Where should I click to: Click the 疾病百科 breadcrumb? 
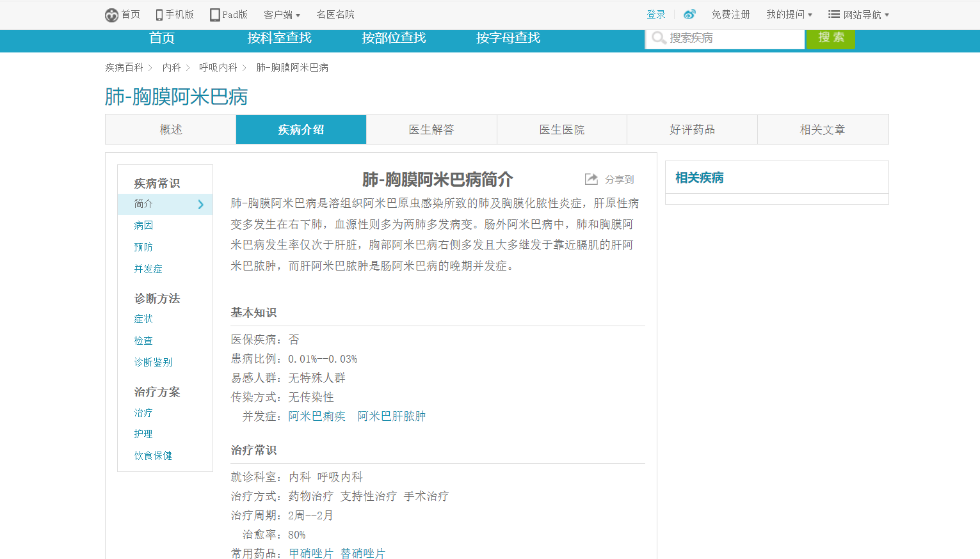(x=124, y=67)
